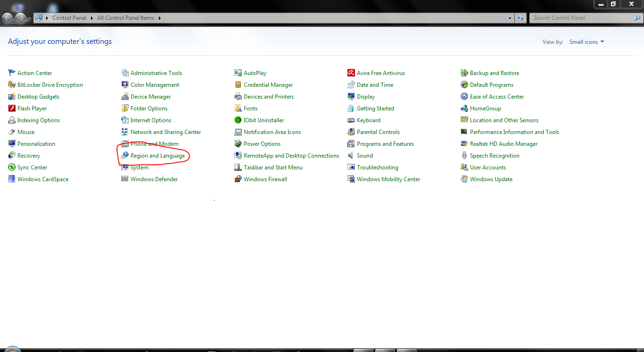
Task: Click the Realtek HD Audio Manager icon
Action: click(464, 143)
